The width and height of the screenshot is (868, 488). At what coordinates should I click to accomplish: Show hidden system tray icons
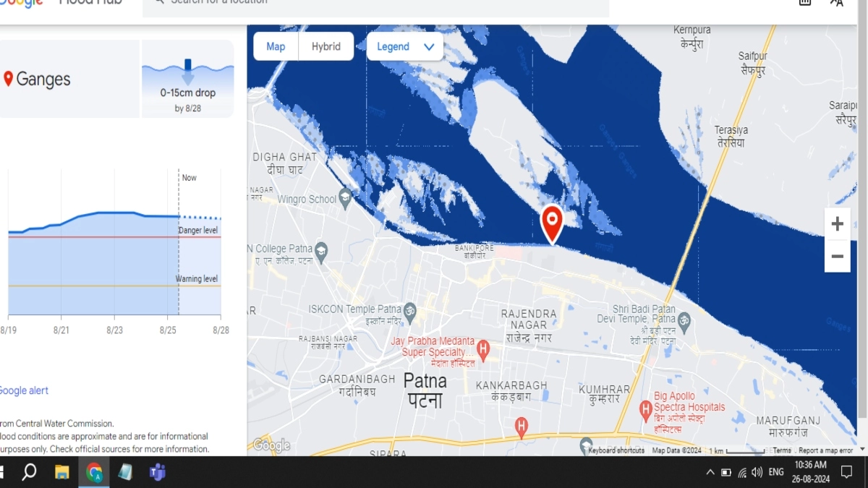click(x=710, y=472)
